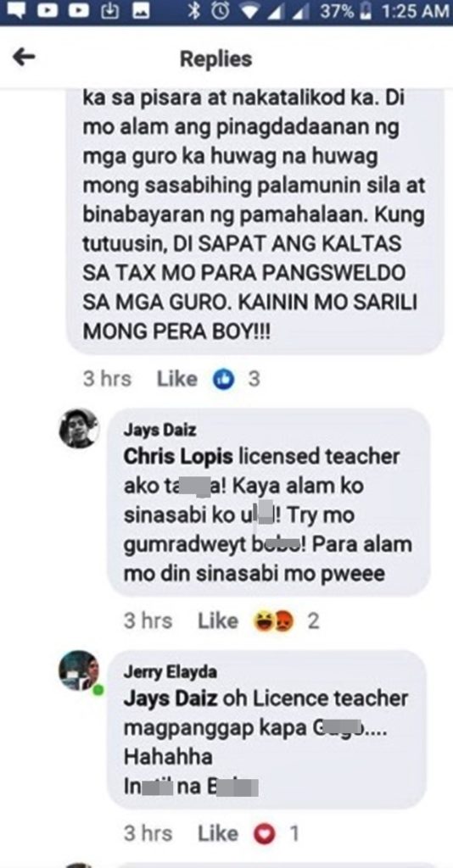453x868 pixels.
Task: Tap the Replies header title
Action: (x=216, y=58)
